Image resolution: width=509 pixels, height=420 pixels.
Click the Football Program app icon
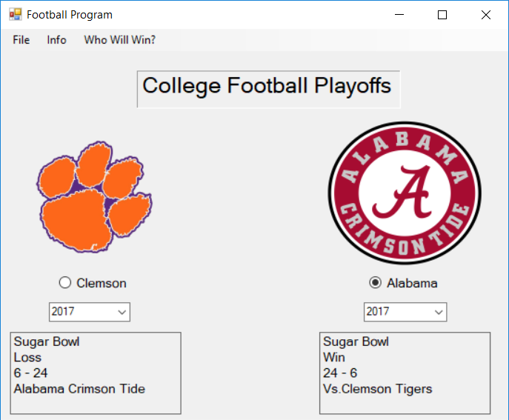click(16, 15)
